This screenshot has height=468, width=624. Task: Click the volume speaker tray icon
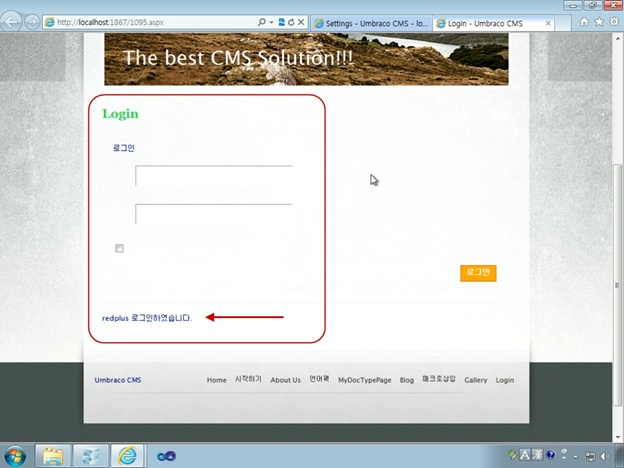[x=605, y=456]
